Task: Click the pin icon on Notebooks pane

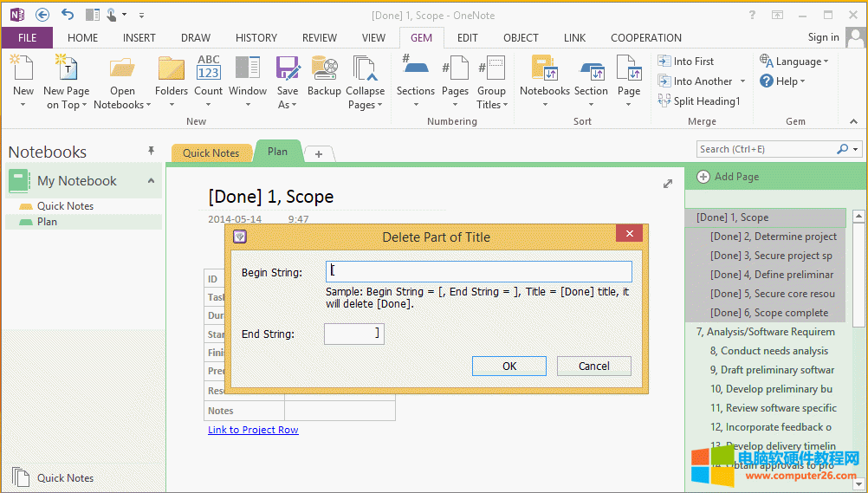Action: (151, 151)
